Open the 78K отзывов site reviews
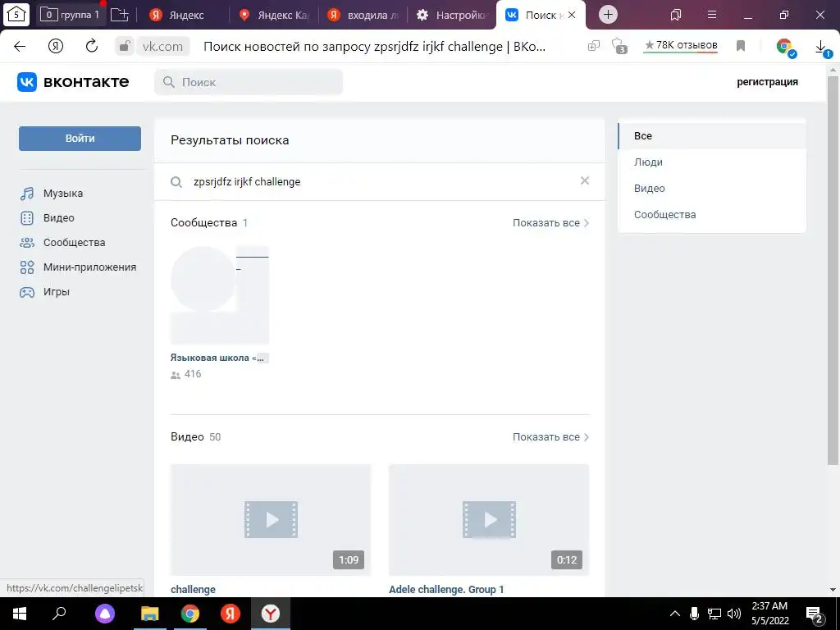This screenshot has height=630, width=840. click(681, 46)
